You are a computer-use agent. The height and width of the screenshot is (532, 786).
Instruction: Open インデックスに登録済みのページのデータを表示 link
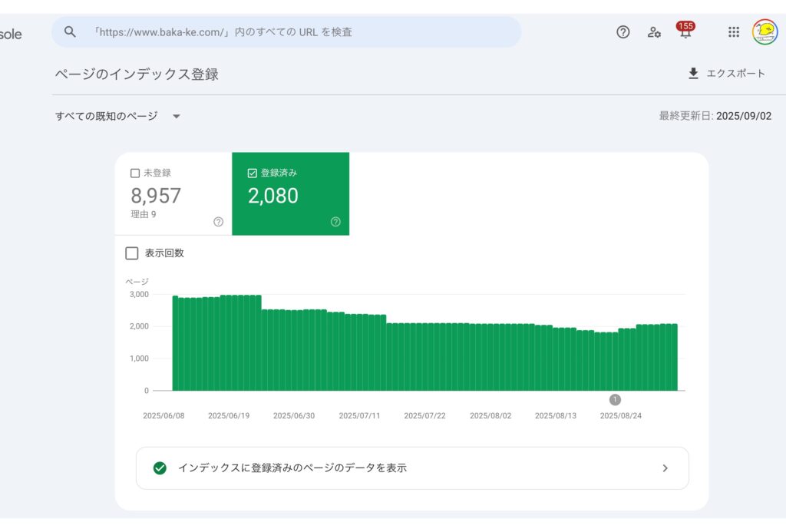click(x=292, y=468)
